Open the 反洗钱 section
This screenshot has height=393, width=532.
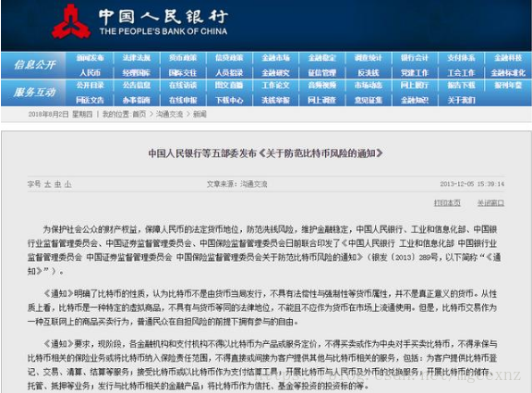pos(369,73)
